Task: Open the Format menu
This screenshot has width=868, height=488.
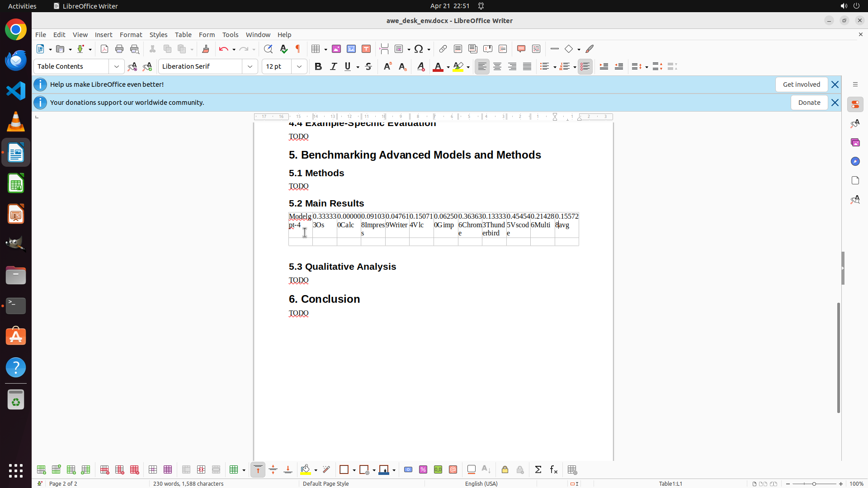Action: tap(131, 35)
